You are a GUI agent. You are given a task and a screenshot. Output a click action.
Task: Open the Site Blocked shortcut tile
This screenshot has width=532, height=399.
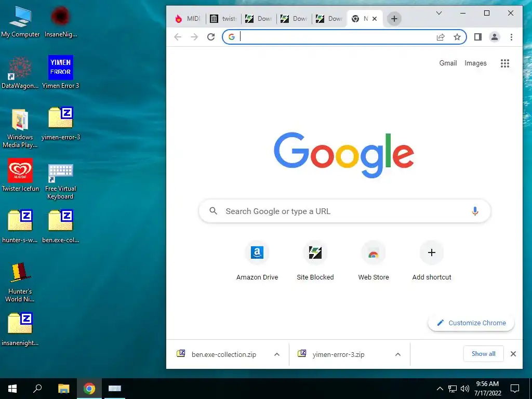[315, 261]
